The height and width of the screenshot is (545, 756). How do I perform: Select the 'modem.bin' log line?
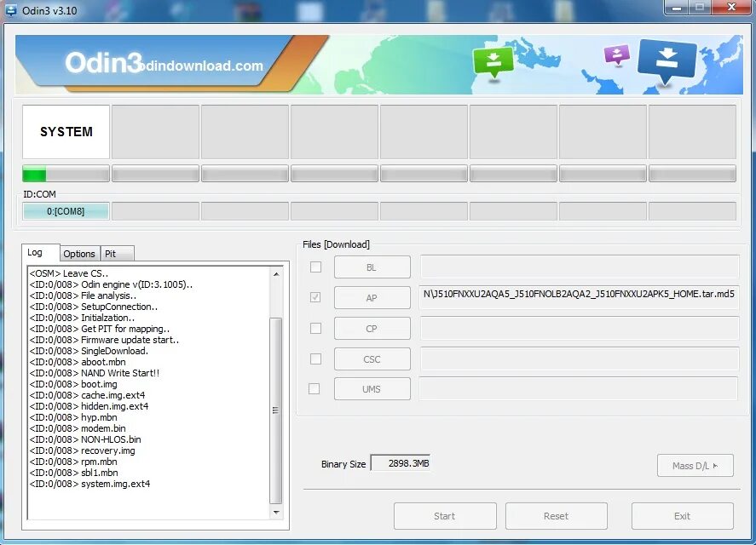[78, 428]
